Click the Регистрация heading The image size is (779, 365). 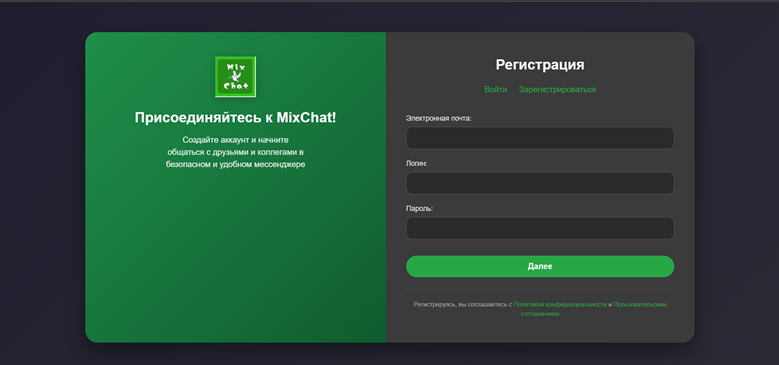coord(540,65)
